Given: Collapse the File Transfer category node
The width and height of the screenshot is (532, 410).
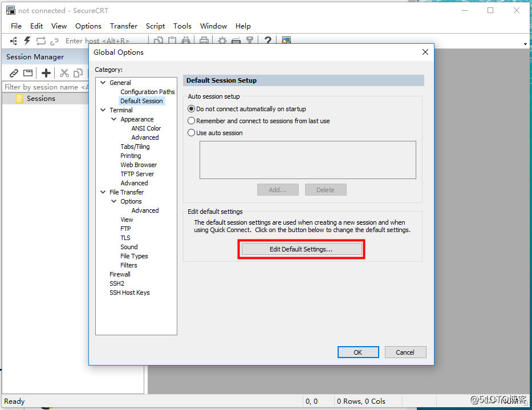Looking at the screenshot, I should point(103,192).
